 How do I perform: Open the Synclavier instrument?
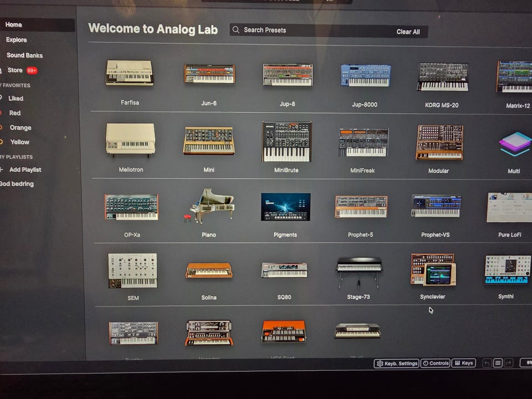click(x=433, y=269)
